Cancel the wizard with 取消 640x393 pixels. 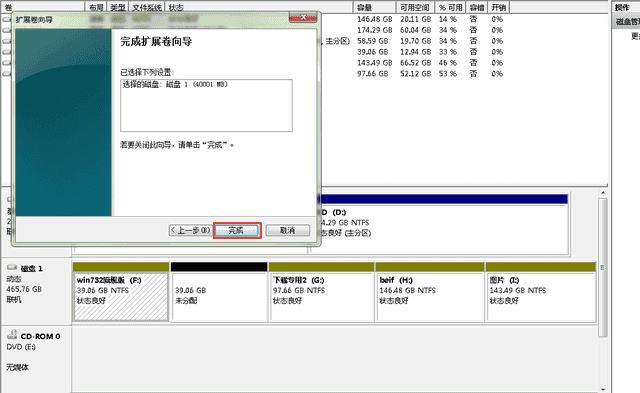point(287,231)
